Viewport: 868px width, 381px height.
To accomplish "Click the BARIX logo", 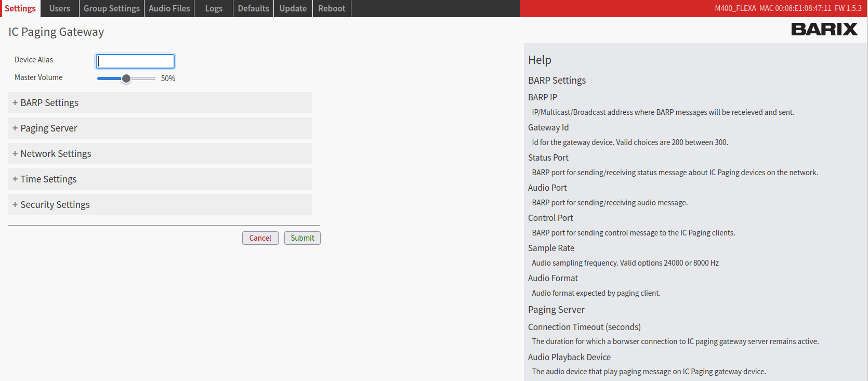I will click(824, 30).
